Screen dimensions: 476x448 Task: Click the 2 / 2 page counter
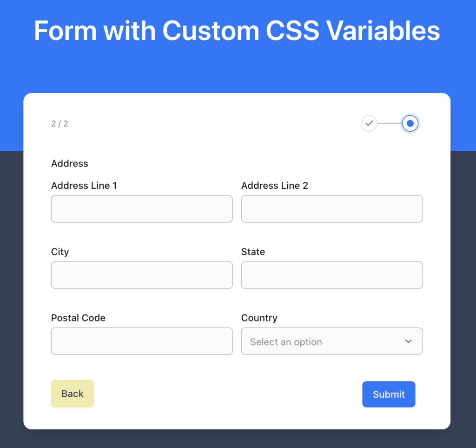(59, 123)
